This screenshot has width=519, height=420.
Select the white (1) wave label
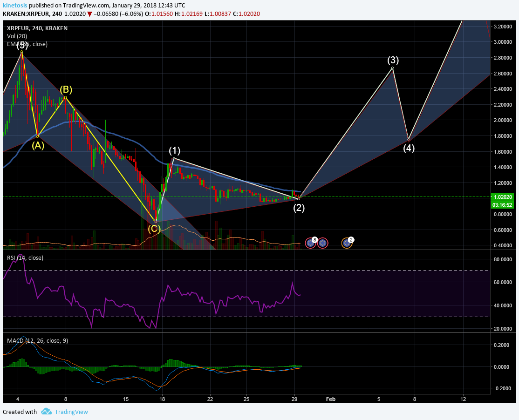coord(175,150)
